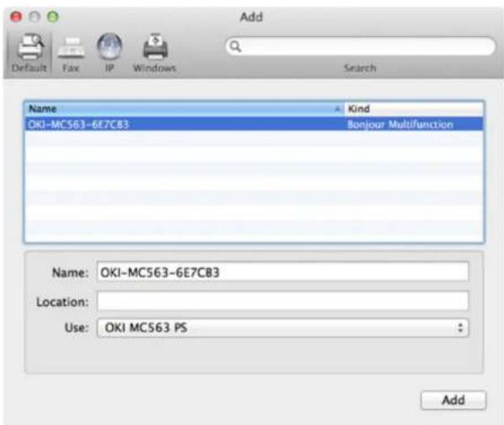Viewport: 504px width, 425px height.
Task: Sort the list by Name column
Action: (185, 109)
